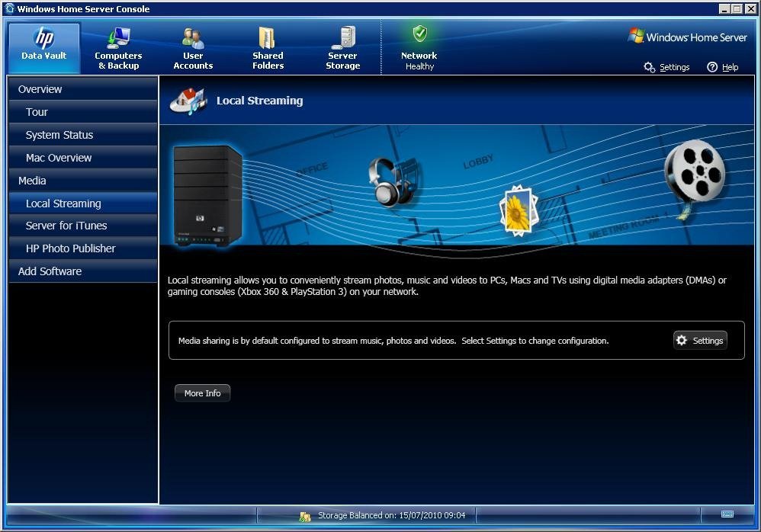This screenshot has width=761, height=532.
Task: View the Network Healthy status
Action: pyautogui.click(x=419, y=48)
